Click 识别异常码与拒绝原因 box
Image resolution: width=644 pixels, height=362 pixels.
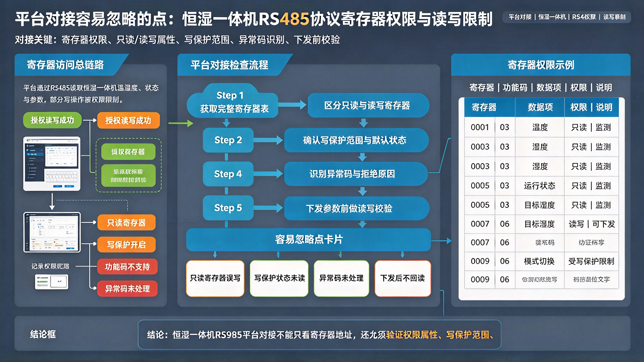pos(356,174)
